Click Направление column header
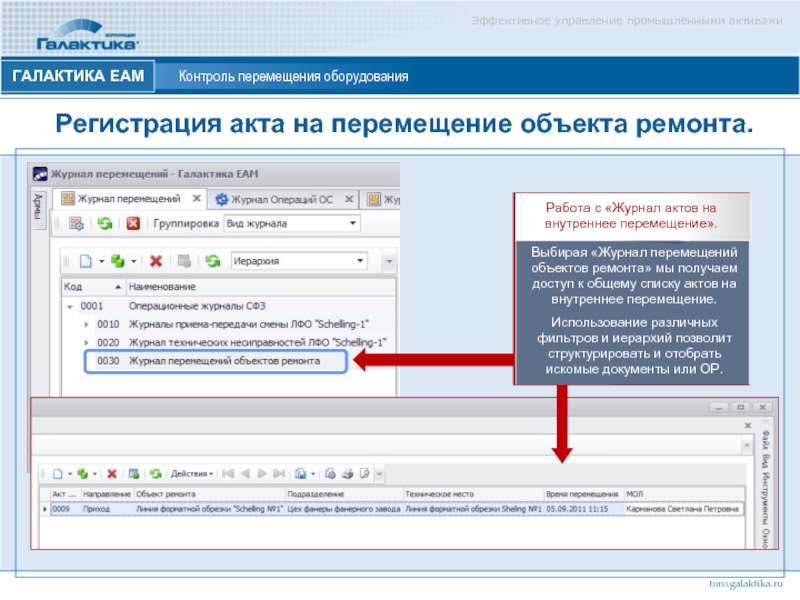Screen dimensions: 800x600 pos(107,494)
